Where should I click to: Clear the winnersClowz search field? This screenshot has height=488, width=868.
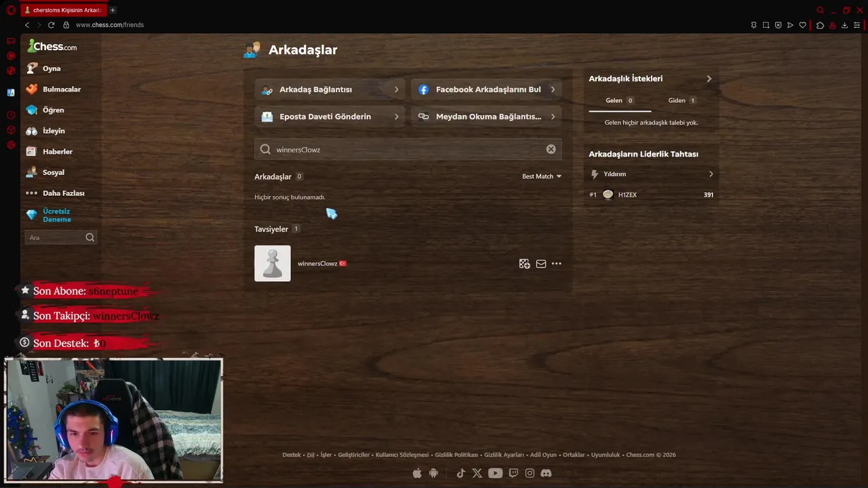pos(551,149)
